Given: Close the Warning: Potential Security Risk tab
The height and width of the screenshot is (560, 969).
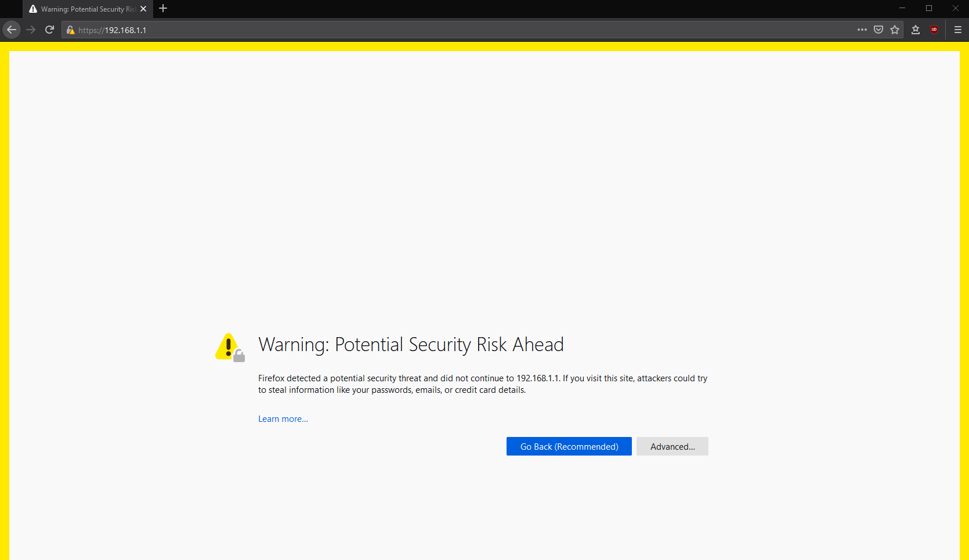Looking at the screenshot, I should coord(143,9).
